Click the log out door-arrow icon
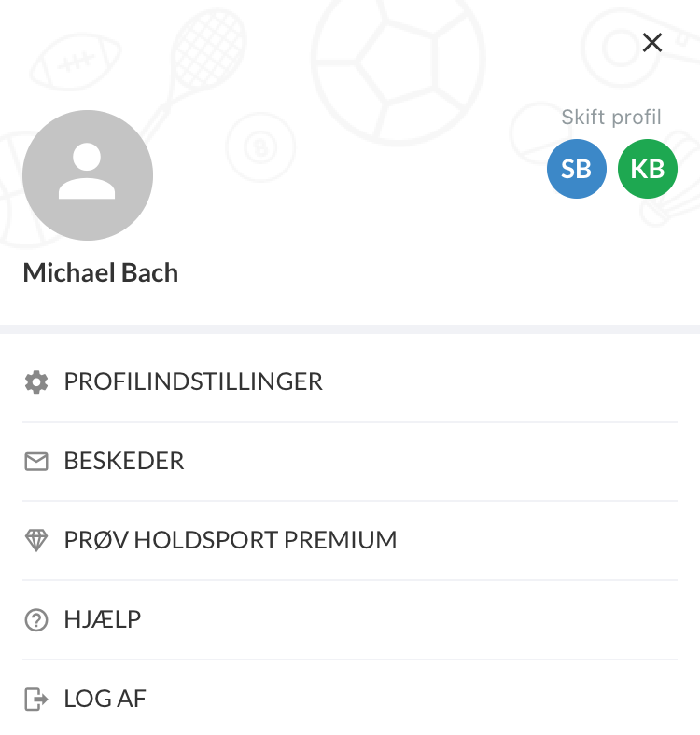Image resolution: width=700 pixels, height=735 pixels. (x=36, y=700)
